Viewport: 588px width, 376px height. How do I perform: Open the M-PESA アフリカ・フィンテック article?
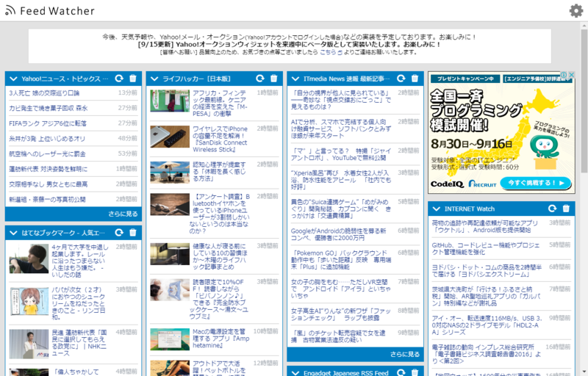[x=220, y=103]
